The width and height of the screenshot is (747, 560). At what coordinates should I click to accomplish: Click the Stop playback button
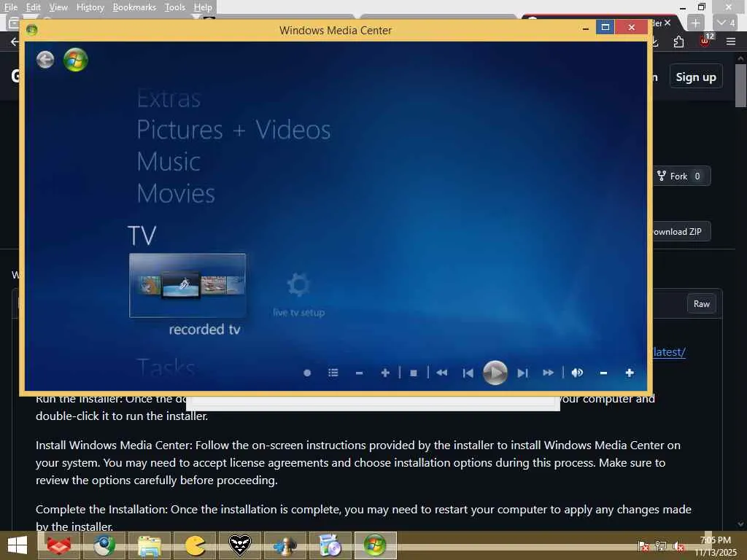(x=414, y=373)
